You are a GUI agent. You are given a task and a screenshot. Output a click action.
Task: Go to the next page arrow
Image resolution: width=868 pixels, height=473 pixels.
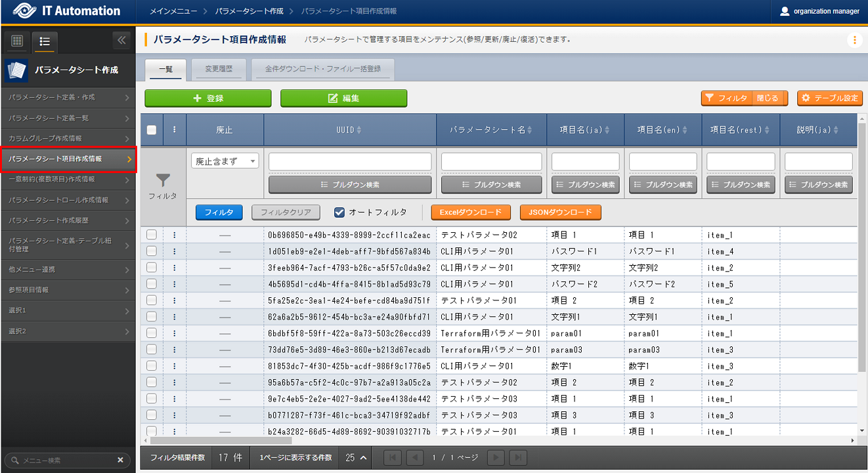(497, 457)
